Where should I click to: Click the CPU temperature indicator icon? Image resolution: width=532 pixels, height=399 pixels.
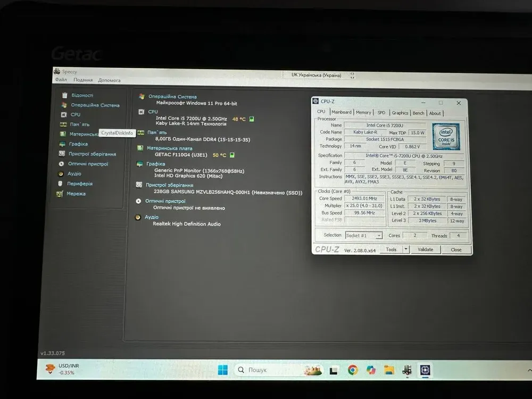(252, 119)
